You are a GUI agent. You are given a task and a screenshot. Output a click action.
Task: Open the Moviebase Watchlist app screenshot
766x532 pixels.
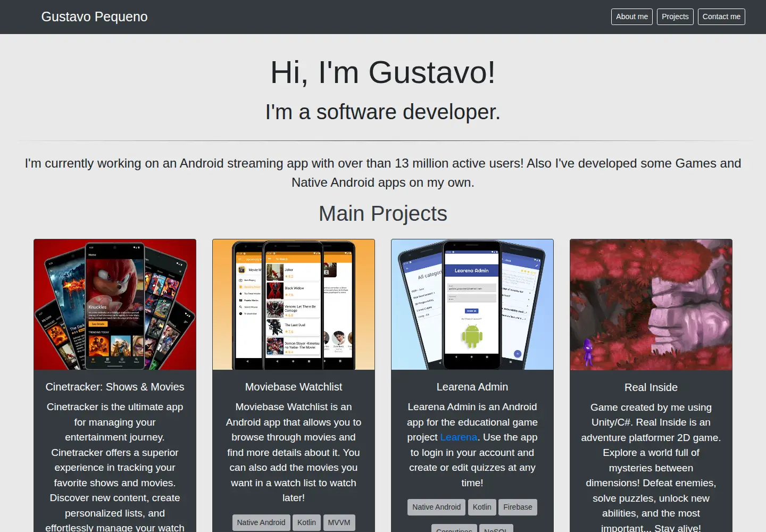click(294, 304)
